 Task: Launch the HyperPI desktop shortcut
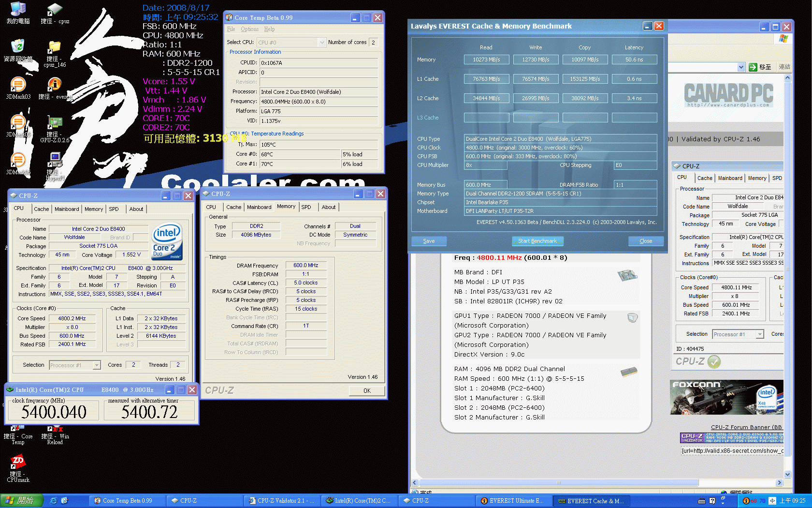point(55,166)
